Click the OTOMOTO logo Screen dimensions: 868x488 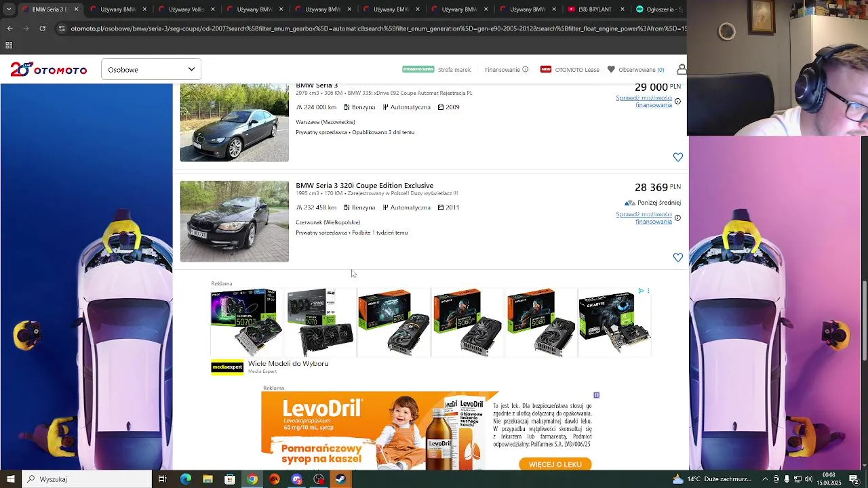coord(49,69)
